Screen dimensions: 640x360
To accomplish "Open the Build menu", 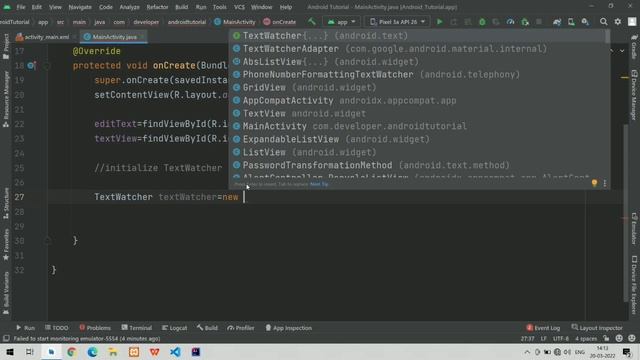I will 182,7.
